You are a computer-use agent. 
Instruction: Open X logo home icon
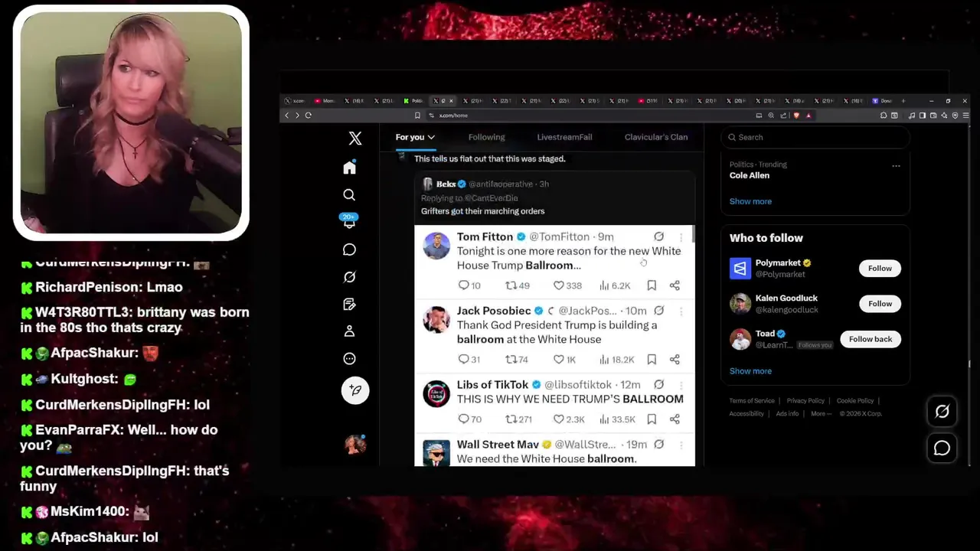pyautogui.click(x=355, y=139)
